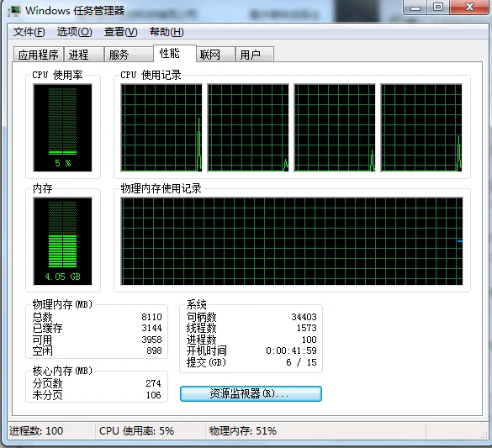
Task: Open the 选项(O) menu
Action: point(74,32)
